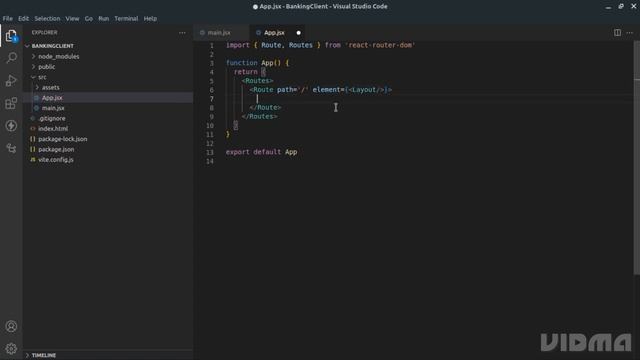Click 'react-router-dom' import string
The image size is (640, 360).
click(380, 45)
